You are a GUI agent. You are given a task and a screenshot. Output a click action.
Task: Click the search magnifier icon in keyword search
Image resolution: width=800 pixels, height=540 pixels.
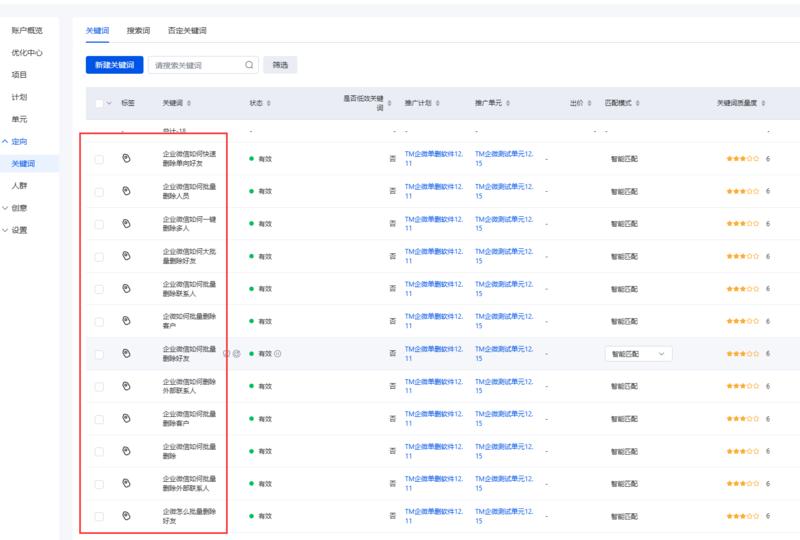point(250,65)
